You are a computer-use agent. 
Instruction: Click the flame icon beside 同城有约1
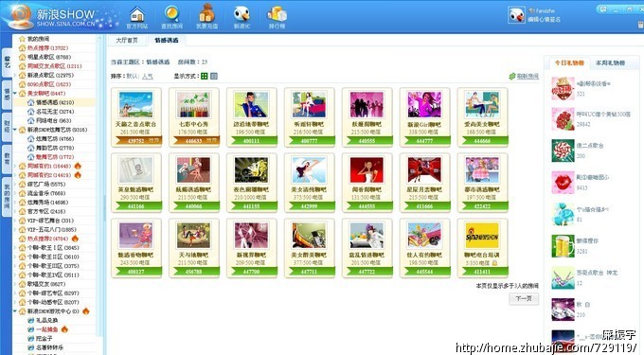pyautogui.click(x=78, y=166)
